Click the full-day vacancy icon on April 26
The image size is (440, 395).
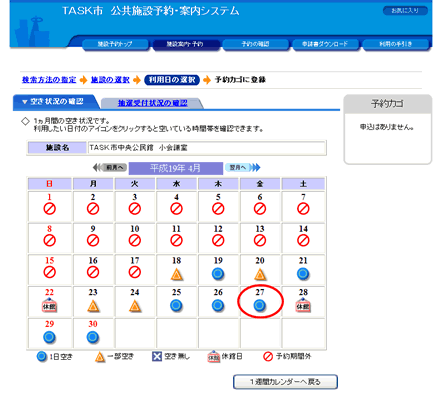pos(218,305)
